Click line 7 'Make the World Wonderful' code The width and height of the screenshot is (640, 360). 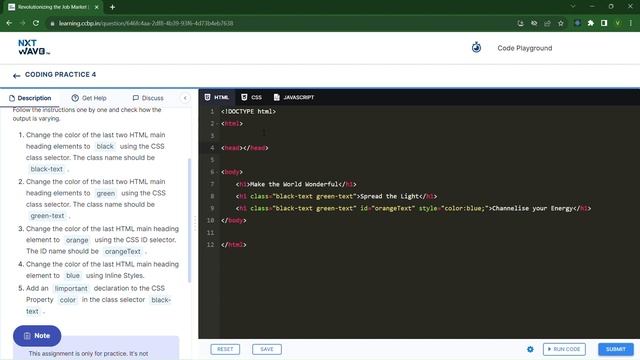click(x=296, y=184)
